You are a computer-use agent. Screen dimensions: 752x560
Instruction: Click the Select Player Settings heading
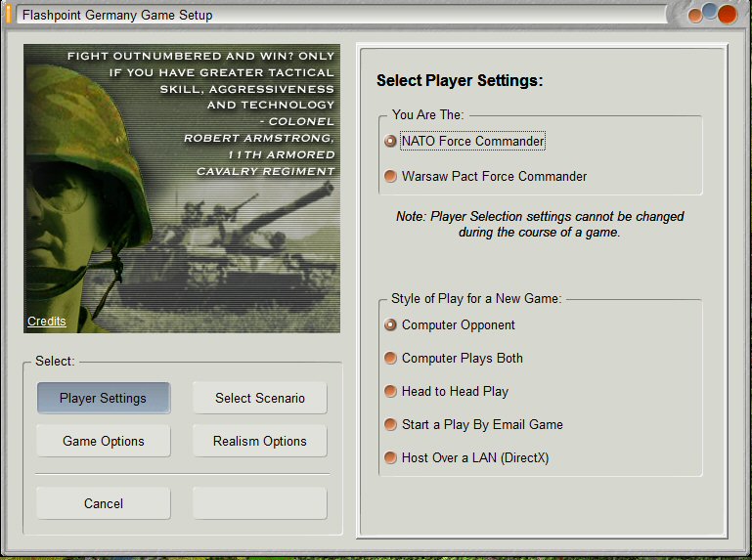pyautogui.click(x=460, y=80)
